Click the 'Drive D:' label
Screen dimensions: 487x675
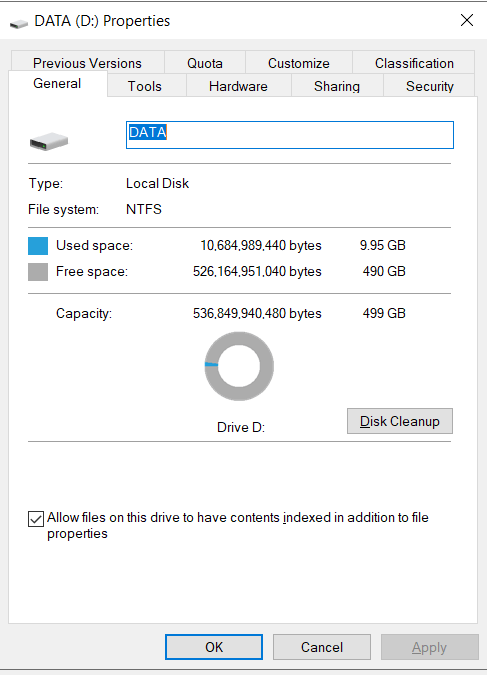coord(241,427)
